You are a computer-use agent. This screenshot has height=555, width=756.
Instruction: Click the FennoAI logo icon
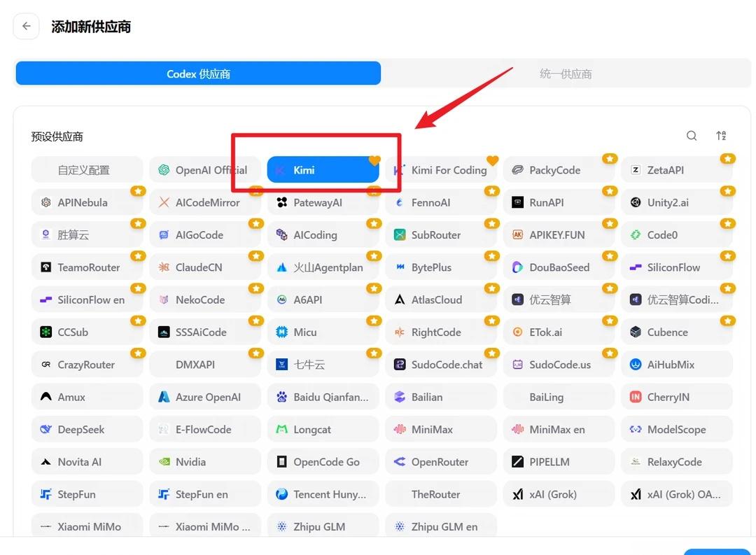[400, 202]
